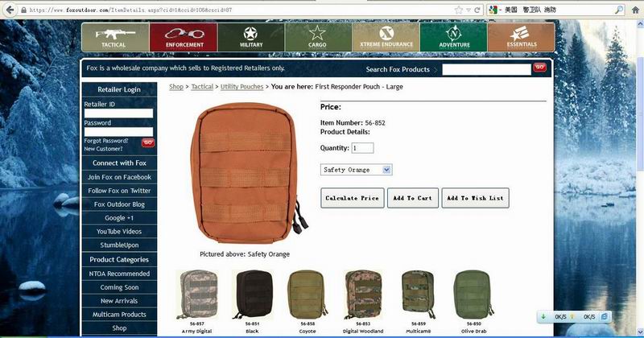Open the Enforcement handcuffs category

point(184,37)
